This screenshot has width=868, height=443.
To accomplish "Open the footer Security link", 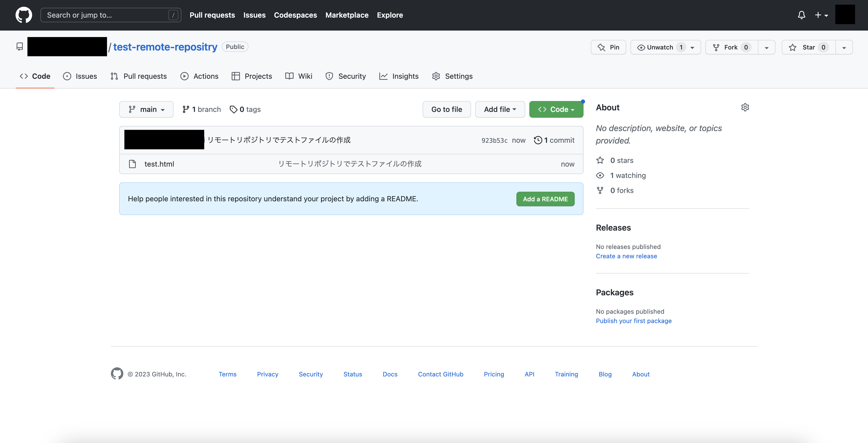I will (x=311, y=374).
